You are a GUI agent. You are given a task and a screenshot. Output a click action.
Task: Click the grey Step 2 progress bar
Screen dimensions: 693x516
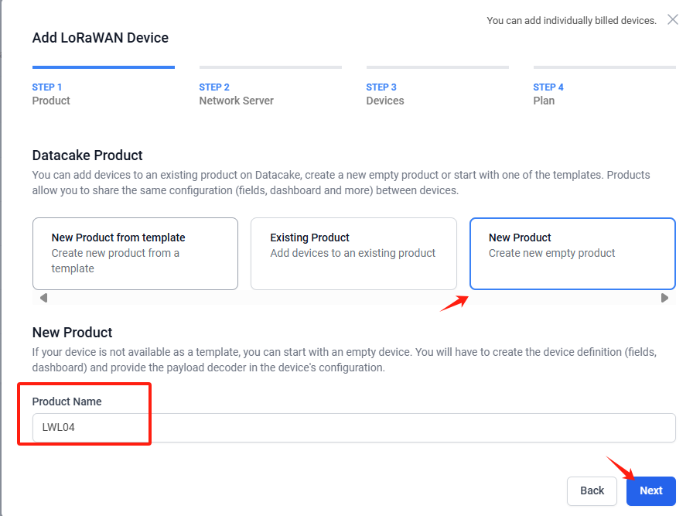click(x=270, y=67)
